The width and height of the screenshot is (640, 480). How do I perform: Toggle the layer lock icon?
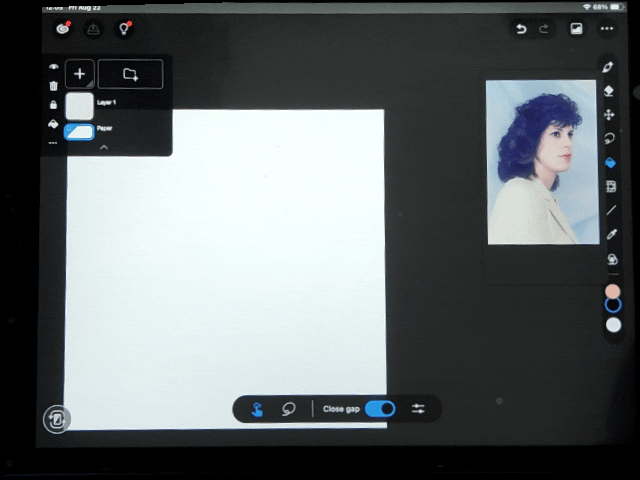pos(53,105)
